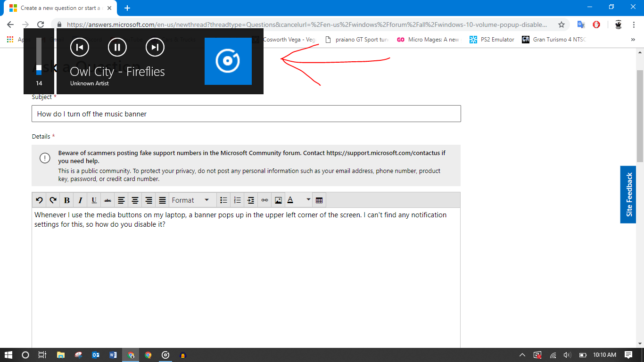Viewport: 644px width, 362px height.
Task: Redo edit in the editor toolbar
Action: [x=53, y=200]
